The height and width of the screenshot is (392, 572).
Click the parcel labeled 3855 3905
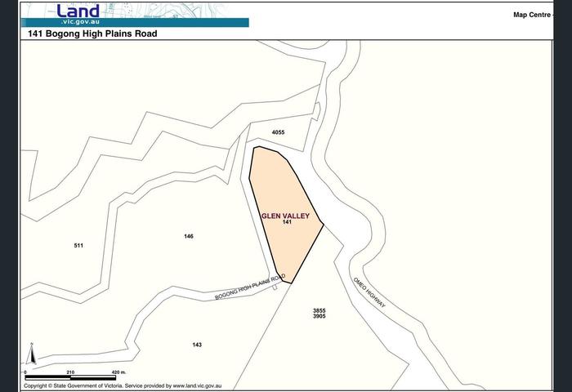click(x=319, y=313)
